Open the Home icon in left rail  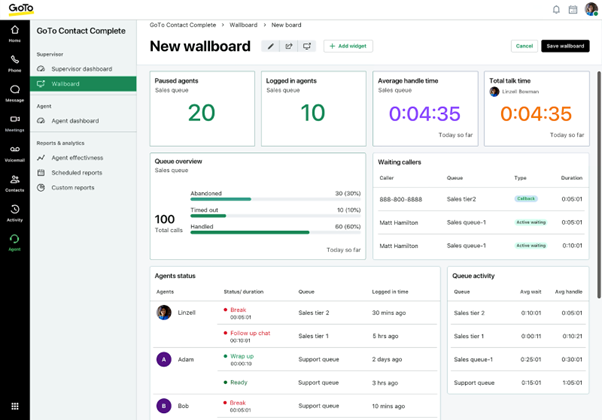click(x=15, y=30)
